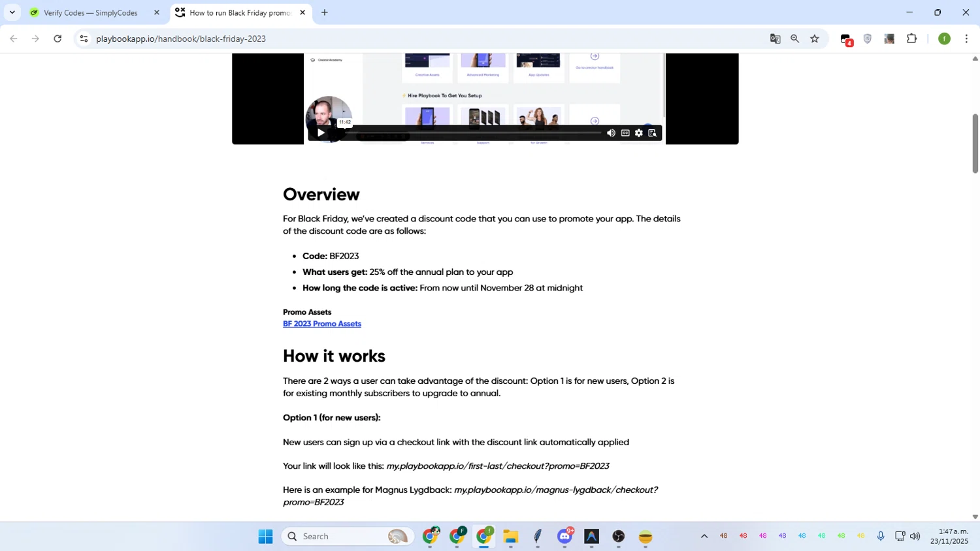The height and width of the screenshot is (551, 980).
Task: Close the How to run Black Friday tab
Action: [x=302, y=12]
